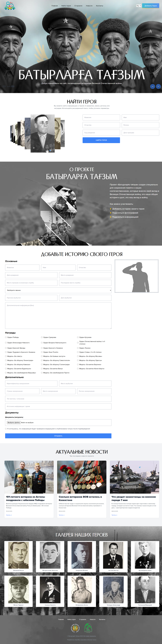Select 'Медаль «За отвагу»' checkbox
162x644 pixels.
6,356
